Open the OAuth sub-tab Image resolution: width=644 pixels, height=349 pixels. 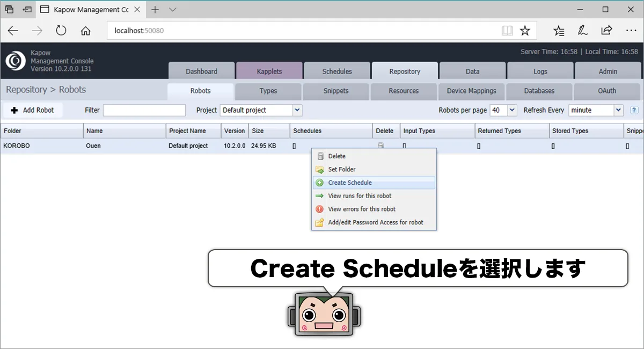pos(607,91)
